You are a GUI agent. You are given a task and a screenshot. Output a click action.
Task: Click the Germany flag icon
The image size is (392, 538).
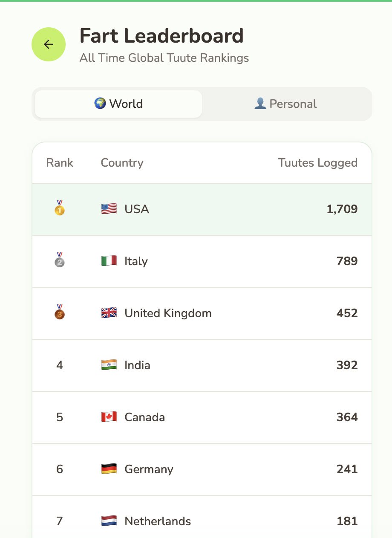(109, 469)
